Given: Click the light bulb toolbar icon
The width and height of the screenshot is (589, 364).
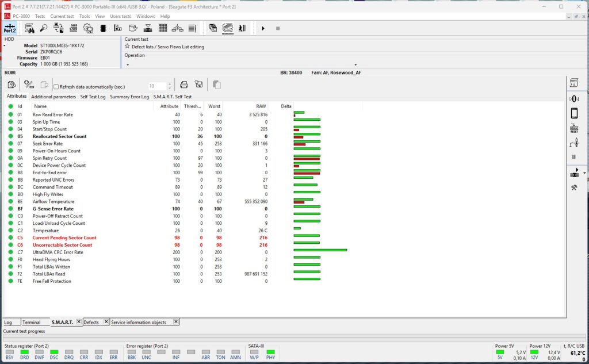Looking at the screenshot, I should pyautogui.click(x=44, y=28).
